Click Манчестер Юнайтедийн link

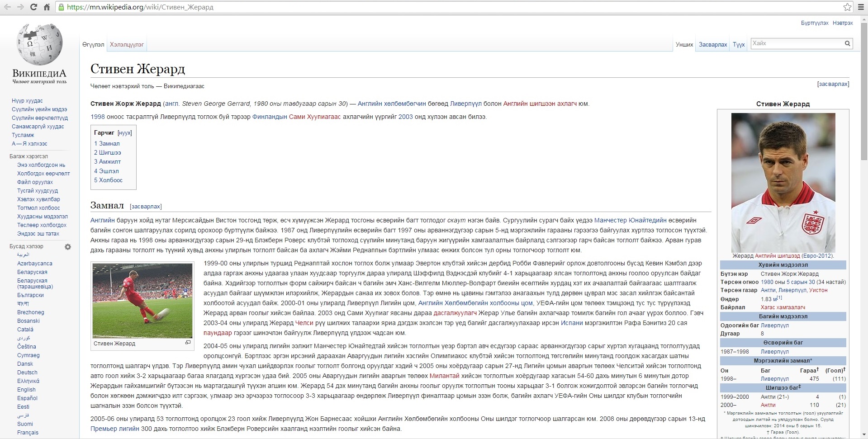(x=630, y=220)
